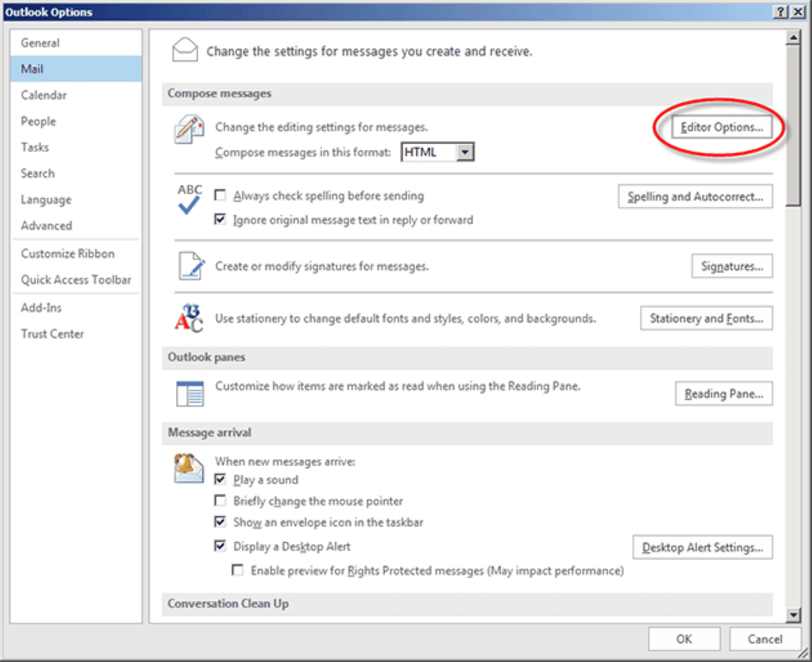Click the scrollbar down arrow

(x=794, y=614)
